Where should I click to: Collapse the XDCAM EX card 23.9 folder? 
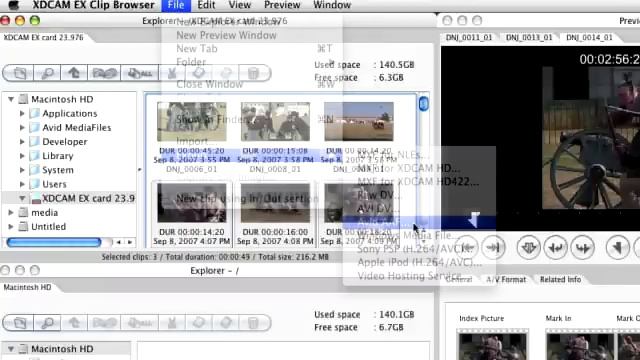pyautogui.click(x=22, y=198)
